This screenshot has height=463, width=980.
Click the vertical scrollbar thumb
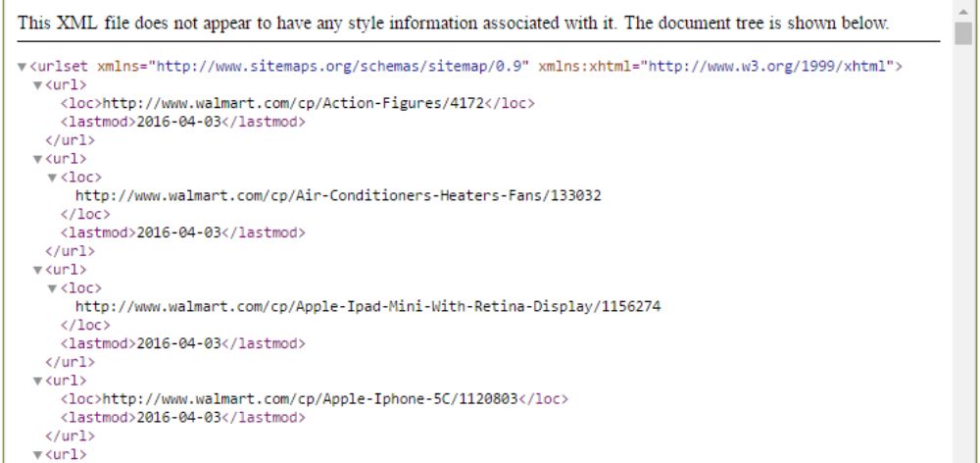point(963,33)
